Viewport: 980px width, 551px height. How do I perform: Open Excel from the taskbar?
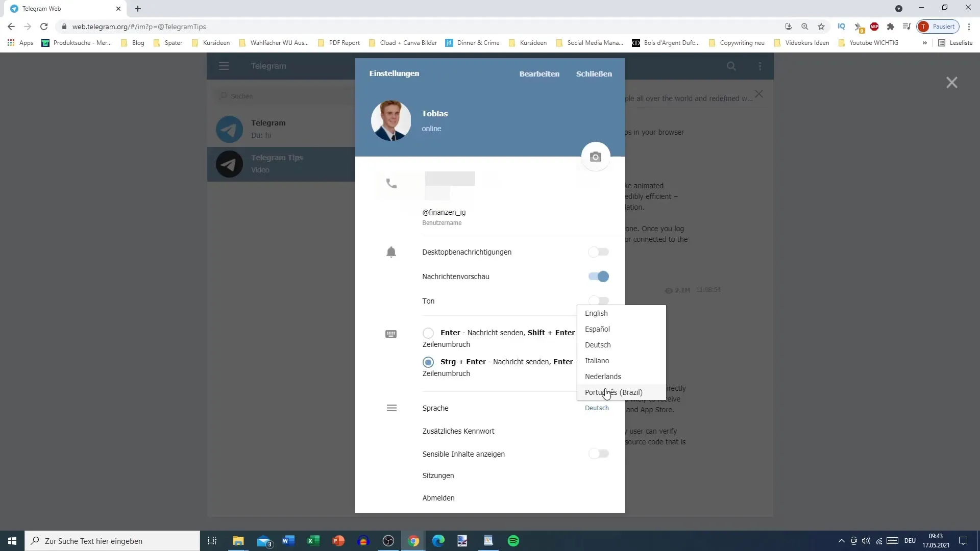[x=313, y=541]
